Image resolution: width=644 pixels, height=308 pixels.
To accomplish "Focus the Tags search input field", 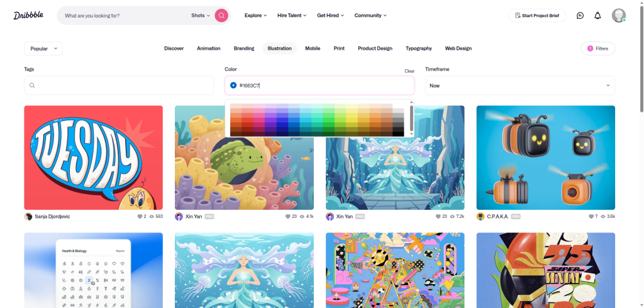I will tap(119, 86).
